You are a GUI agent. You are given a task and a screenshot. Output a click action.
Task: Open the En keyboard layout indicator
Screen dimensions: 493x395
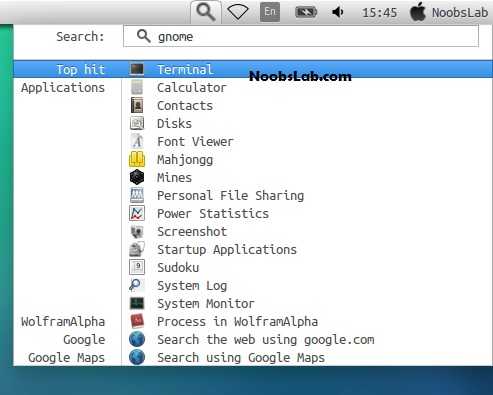pos(270,12)
